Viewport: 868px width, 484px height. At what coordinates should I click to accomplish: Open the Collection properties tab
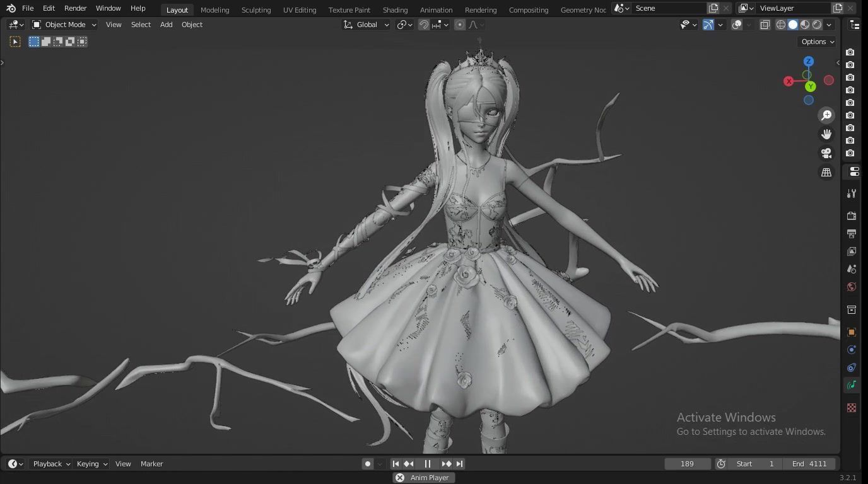[852, 309]
